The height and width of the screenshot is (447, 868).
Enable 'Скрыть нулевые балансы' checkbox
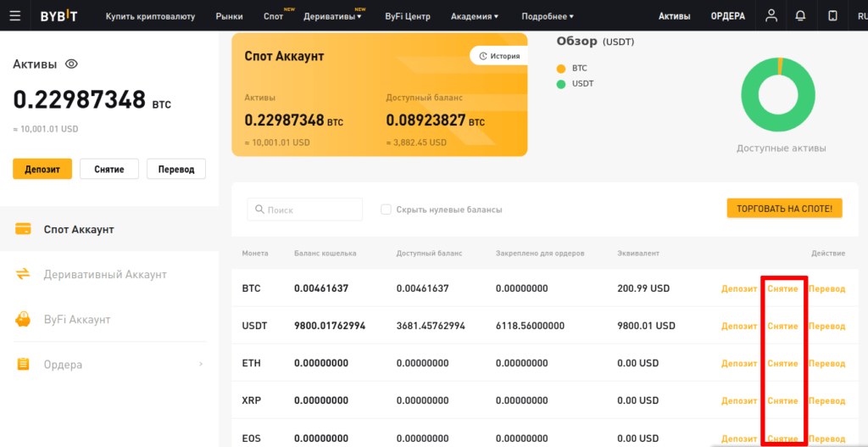tap(386, 210)
